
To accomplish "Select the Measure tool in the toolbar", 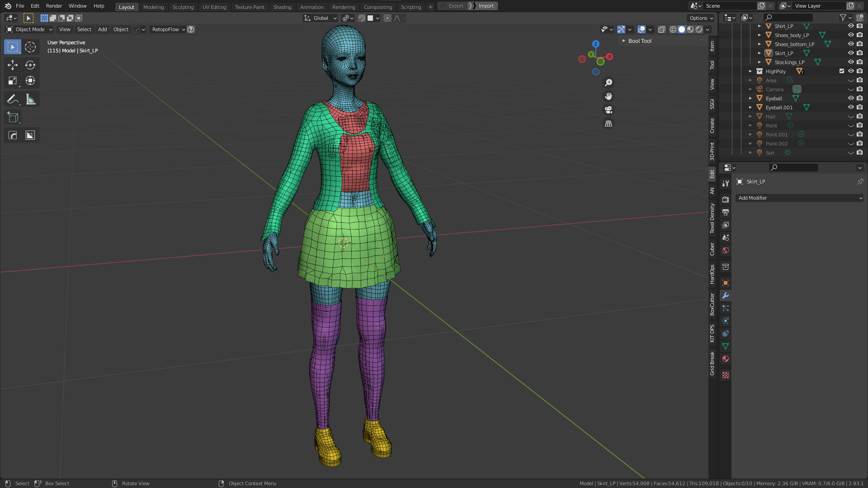I will [x=30, y=99].
